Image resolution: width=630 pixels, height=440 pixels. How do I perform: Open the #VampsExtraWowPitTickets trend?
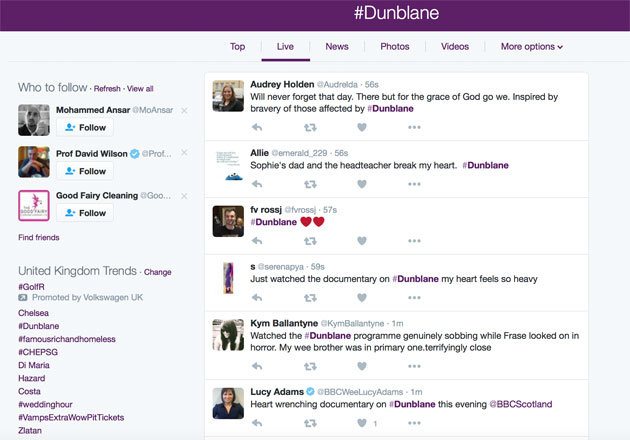click(71, 417)
